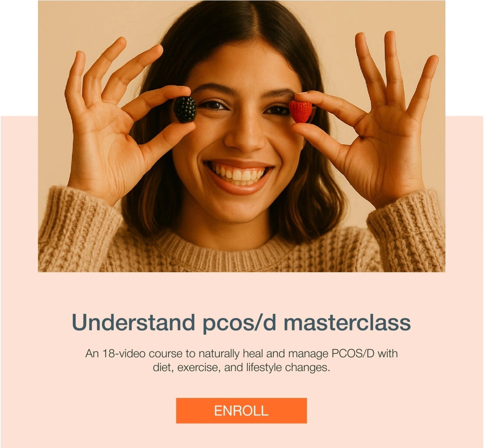Viewport: 485px width, 448px height.
Task: Click the orange ENROLL button
Action: click(x=241, y=411)
